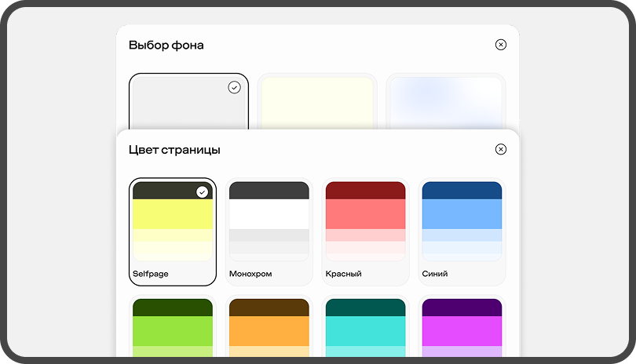Toggle checkmark on selected gray background
Viewport: 636px width, 364px height.
point(234,87)
